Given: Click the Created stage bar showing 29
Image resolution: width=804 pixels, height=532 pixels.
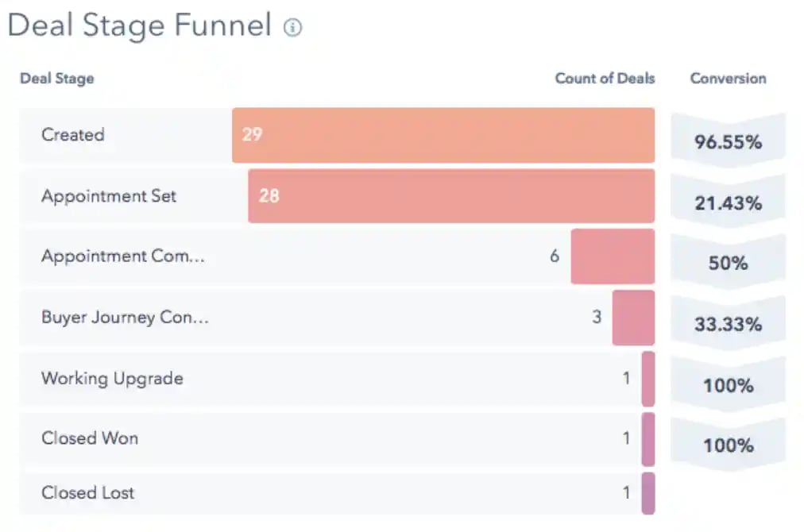Looking at the screenshot, I should pyautogui.click(x=443, y=135).
